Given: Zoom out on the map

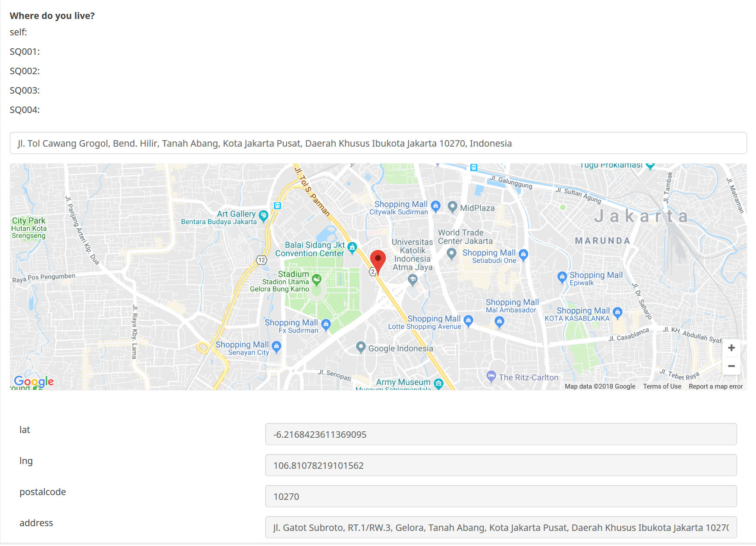Looking at the screenshot, I should [x=731, y=366].
